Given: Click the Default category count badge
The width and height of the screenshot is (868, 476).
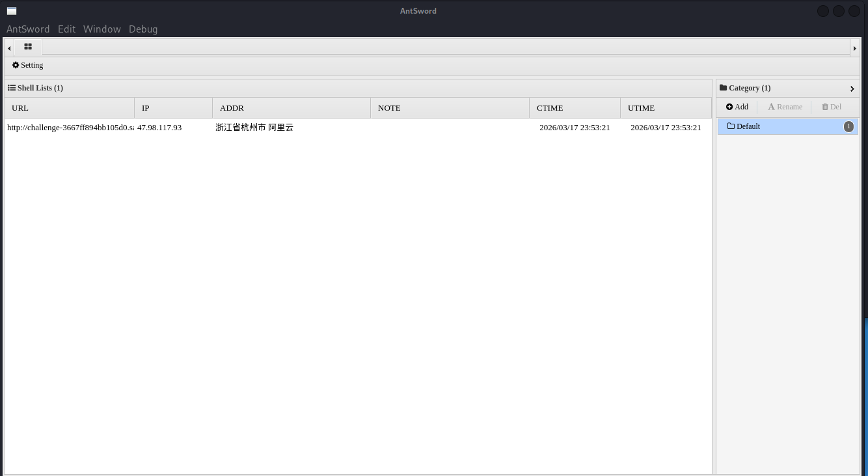Looking at the screenshot, I should click(848, 126).
